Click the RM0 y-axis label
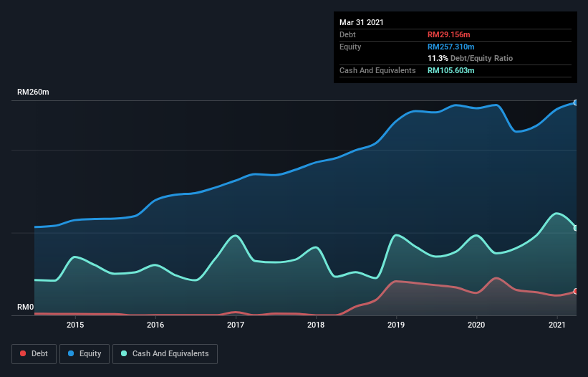588x377 pixels. [26, 307]
